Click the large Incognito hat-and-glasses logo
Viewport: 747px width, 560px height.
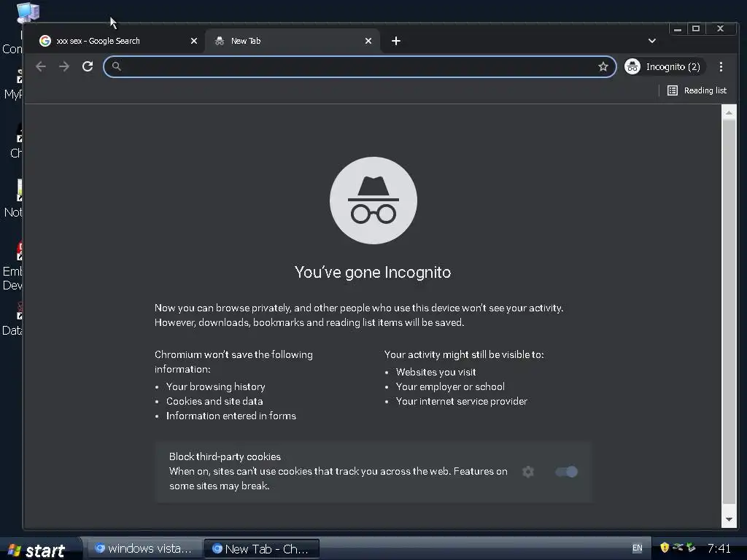[x=373, y=201]
